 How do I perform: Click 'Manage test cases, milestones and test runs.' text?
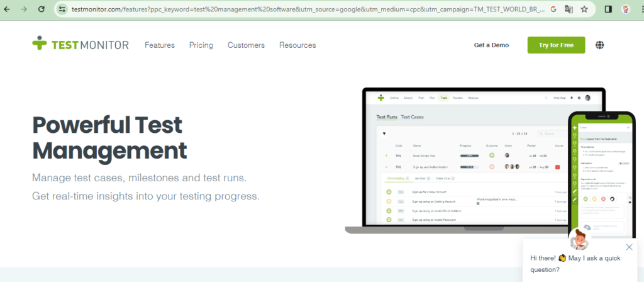coord(140,178)
